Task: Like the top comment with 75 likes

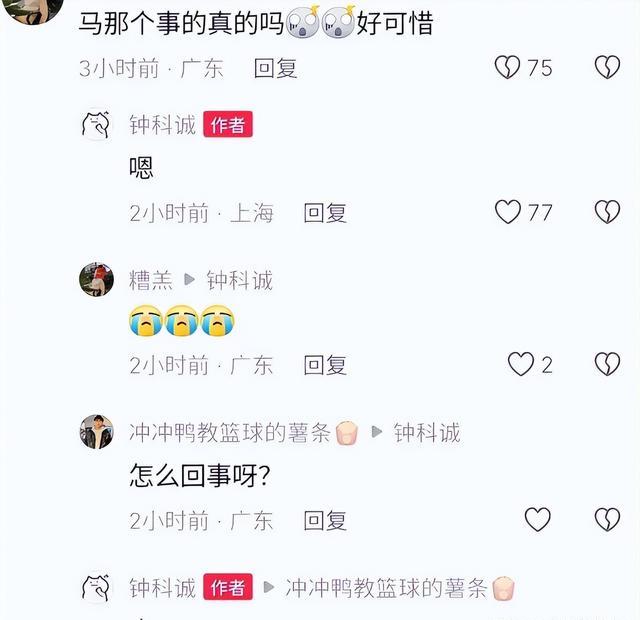Action: pyautogui.click(x=507, y=67)
